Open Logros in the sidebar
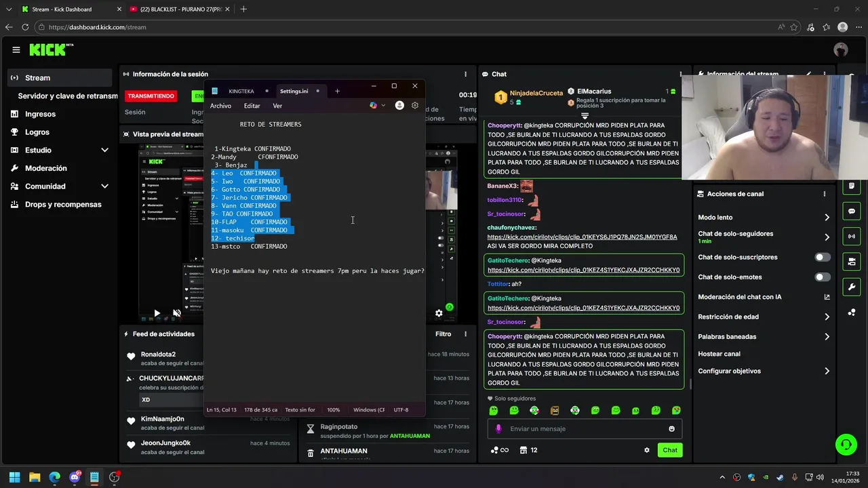The width and height of the screenshot is (868, 488). [37, 132]
